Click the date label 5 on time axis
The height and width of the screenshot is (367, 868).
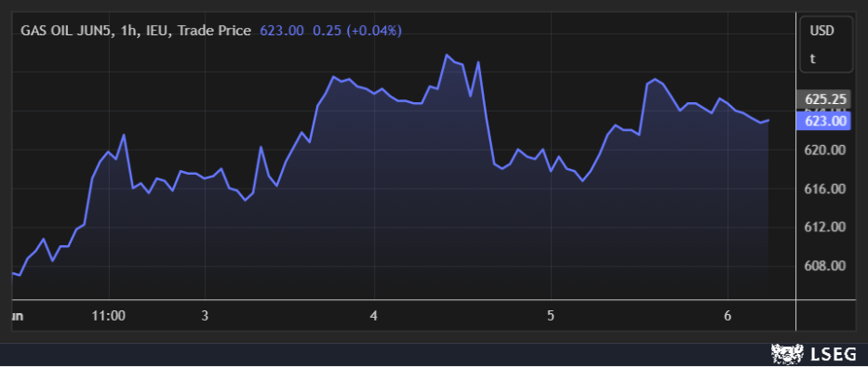click(551, 316)
